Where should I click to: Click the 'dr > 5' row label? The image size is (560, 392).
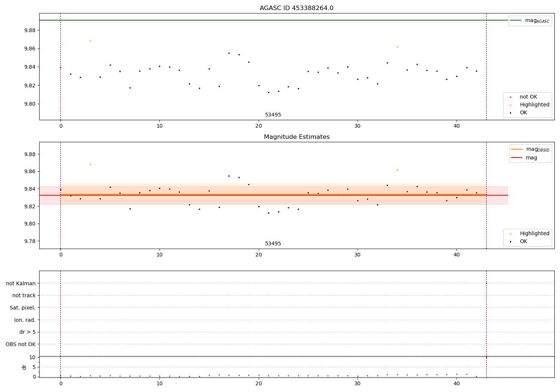(28, 332)
